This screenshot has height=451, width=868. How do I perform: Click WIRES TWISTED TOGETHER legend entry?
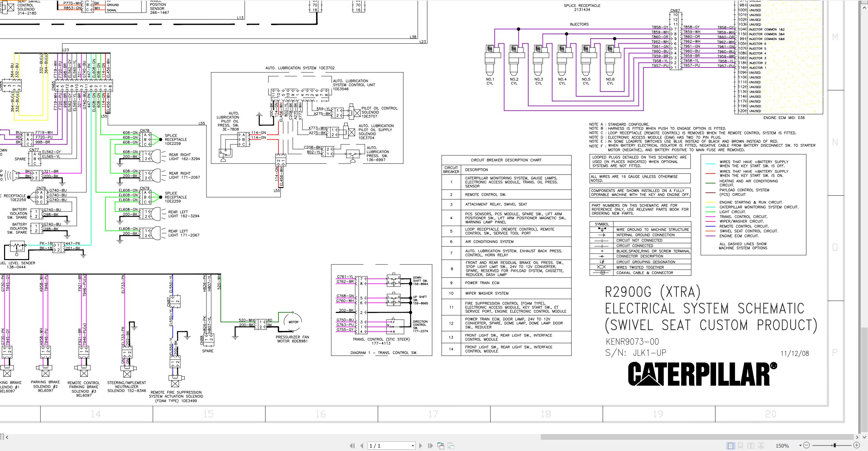640,267
